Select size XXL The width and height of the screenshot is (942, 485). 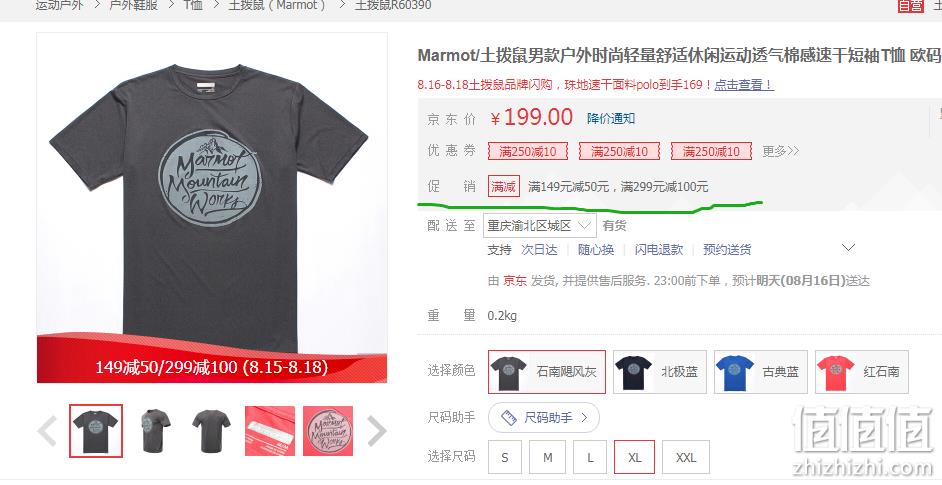point(685,457)
